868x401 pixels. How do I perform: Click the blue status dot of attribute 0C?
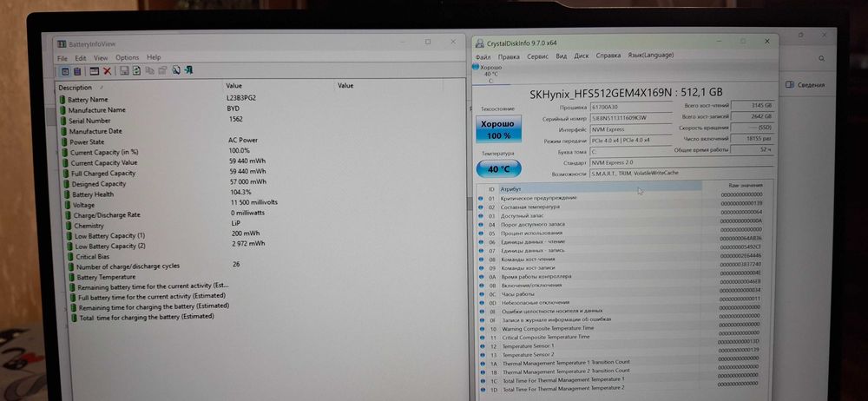pyautogui.click(x=481, y=293)
